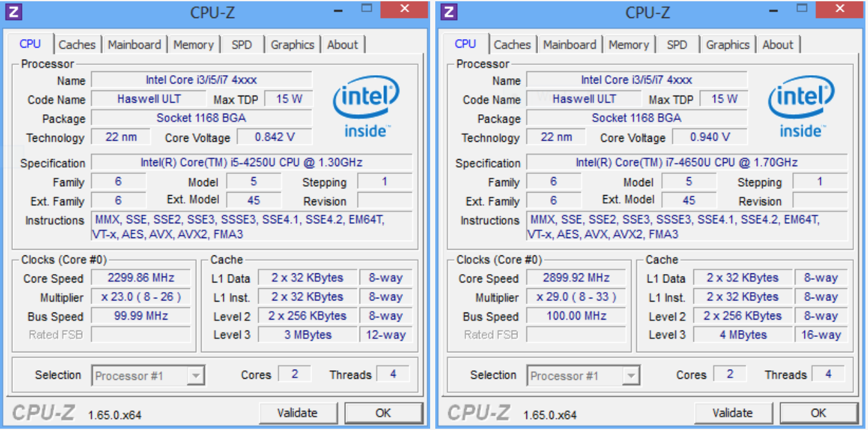Open Caches tab in left window
Screen dimensions: 868x430
77,45
